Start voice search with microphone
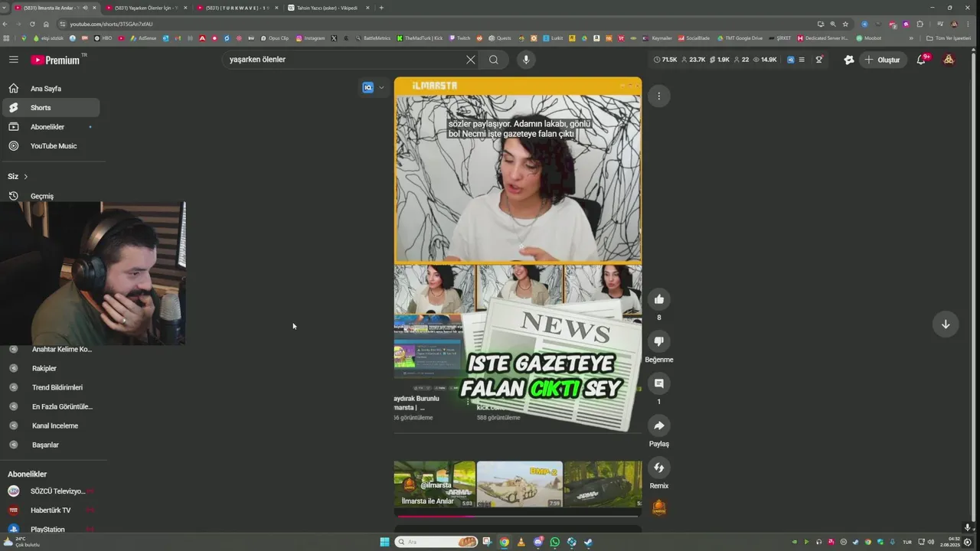Viewport: 980px width, 551px height. point(525,60)
